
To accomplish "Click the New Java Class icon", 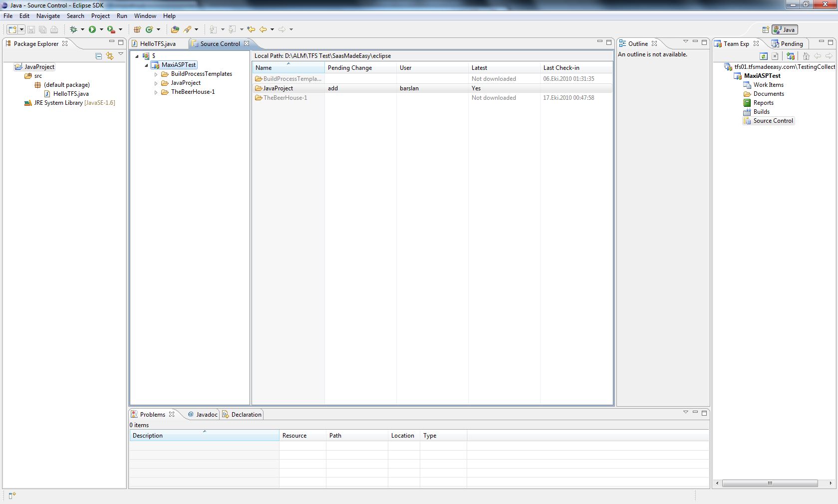I will tap(149, 29).
